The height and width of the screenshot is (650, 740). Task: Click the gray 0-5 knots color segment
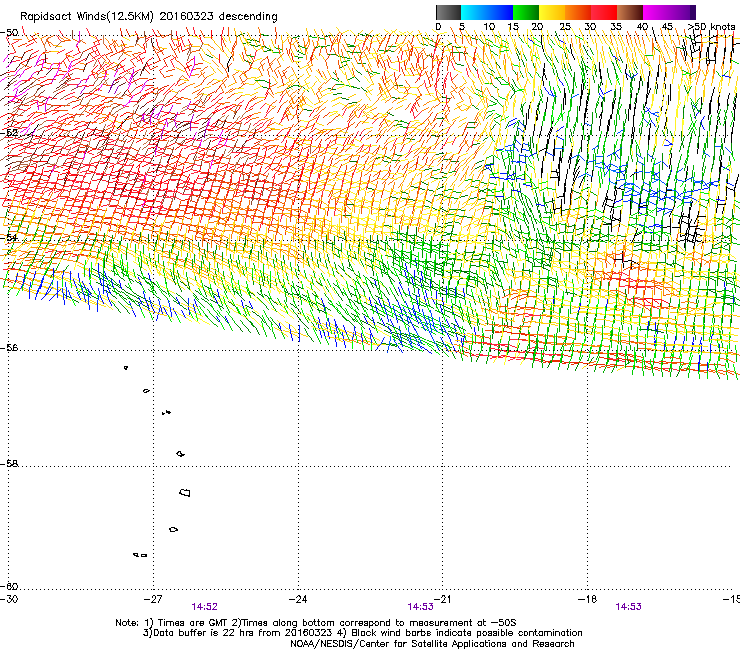click(448, 12)
